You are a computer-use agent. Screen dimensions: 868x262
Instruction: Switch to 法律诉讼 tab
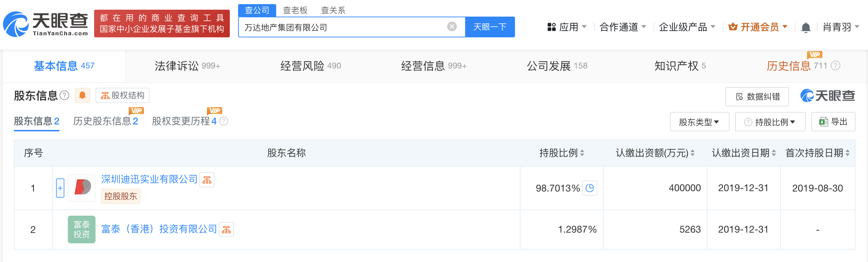[187, 66]
